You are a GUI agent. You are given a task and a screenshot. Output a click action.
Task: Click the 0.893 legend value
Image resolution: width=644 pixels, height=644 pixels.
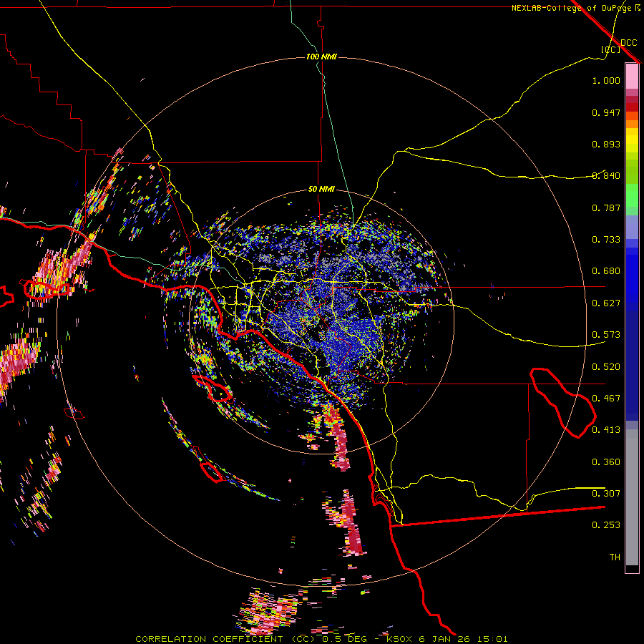[606, 144]
